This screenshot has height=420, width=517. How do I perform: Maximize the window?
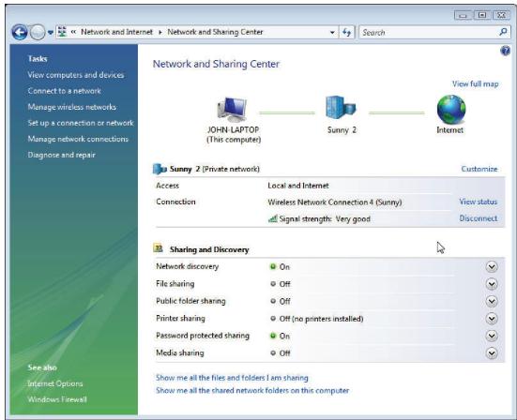tap(481, 15)
